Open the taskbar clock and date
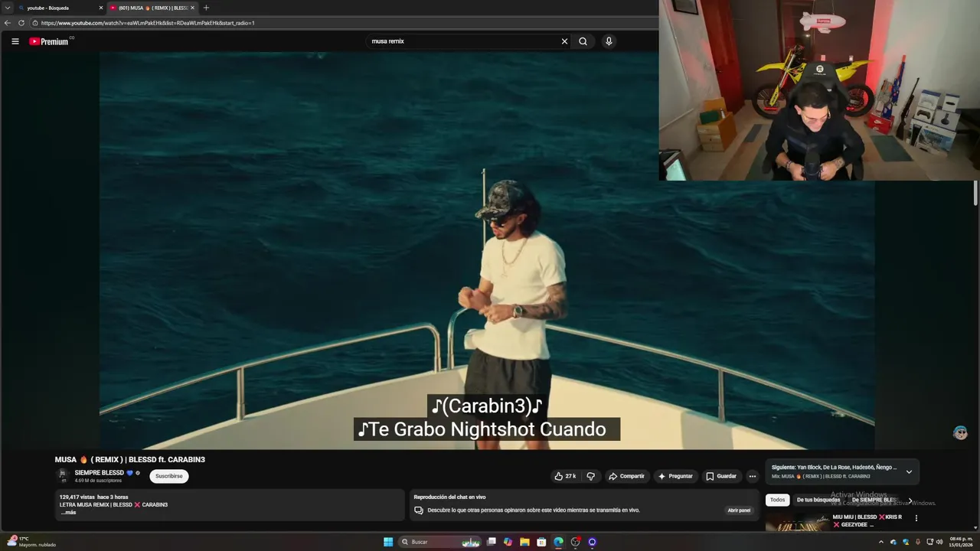 961,542
